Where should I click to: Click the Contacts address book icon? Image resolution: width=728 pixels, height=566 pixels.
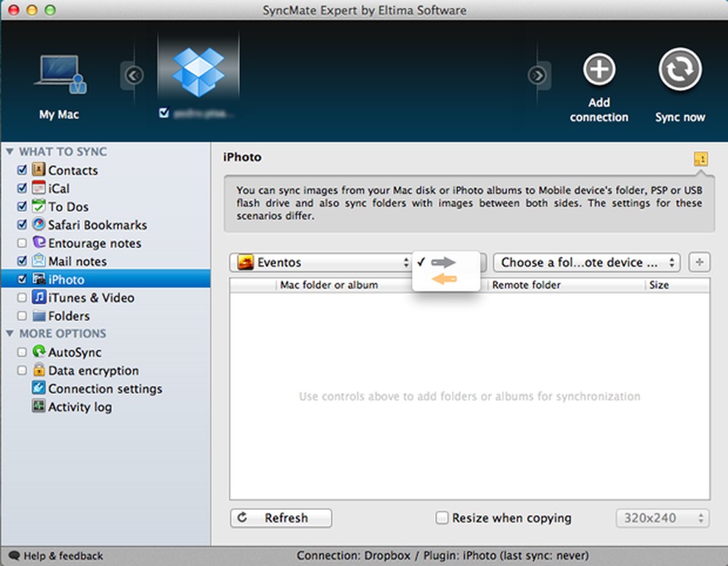pos(38,169)
